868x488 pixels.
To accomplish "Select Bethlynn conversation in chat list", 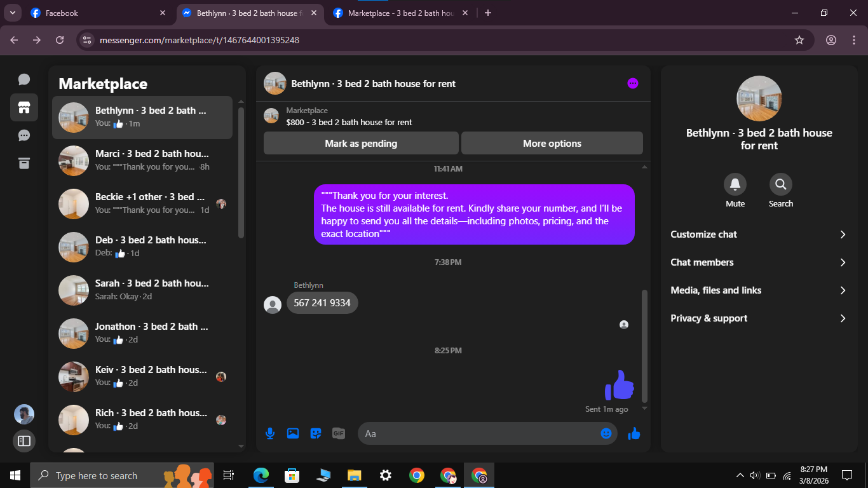I will 142,118.
